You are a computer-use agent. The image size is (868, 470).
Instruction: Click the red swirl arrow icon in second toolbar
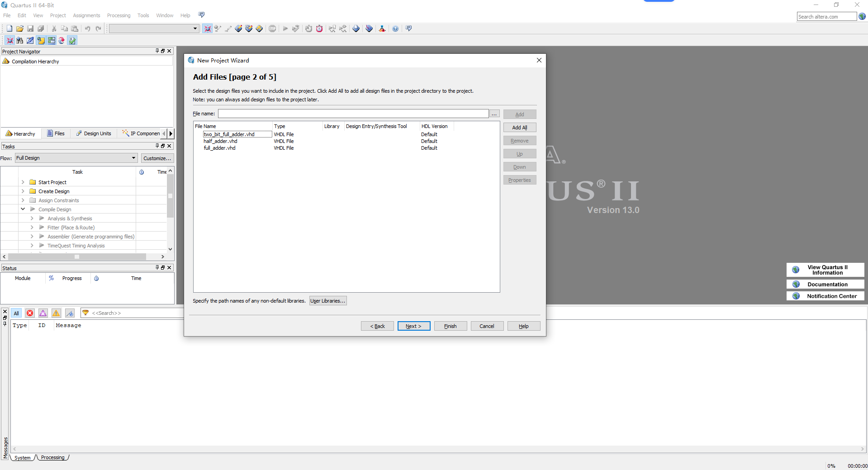62,40
